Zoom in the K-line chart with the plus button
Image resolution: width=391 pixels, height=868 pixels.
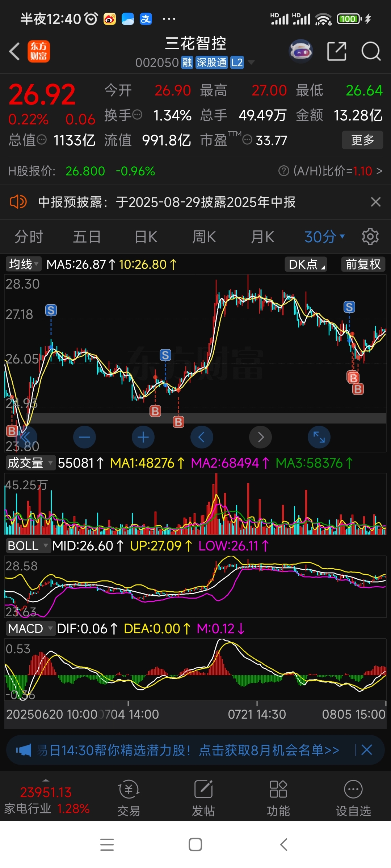143,437
